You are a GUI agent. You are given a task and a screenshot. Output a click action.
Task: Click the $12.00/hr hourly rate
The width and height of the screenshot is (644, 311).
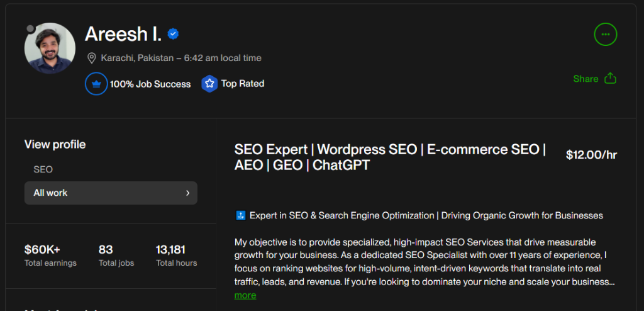pos(591,155)
